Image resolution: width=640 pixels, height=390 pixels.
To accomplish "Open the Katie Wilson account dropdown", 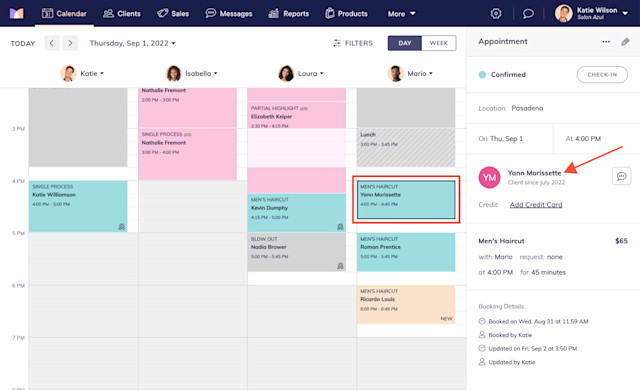I will coord(591,13).
